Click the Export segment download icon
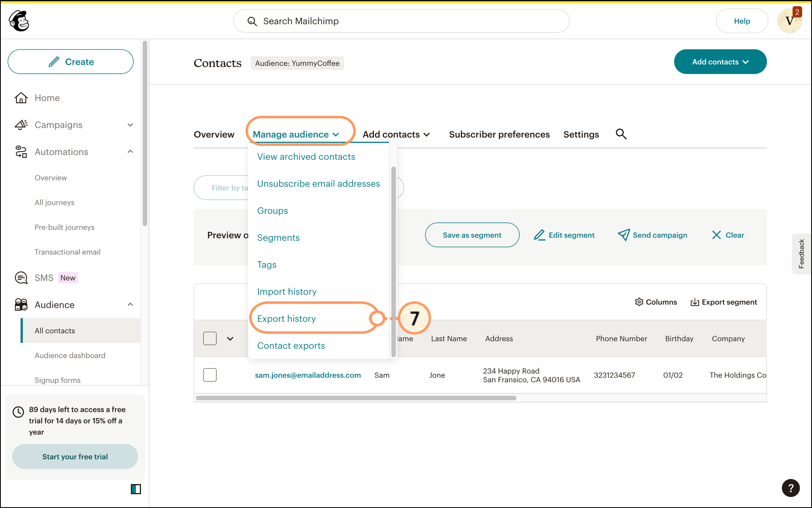 point(695,302)
